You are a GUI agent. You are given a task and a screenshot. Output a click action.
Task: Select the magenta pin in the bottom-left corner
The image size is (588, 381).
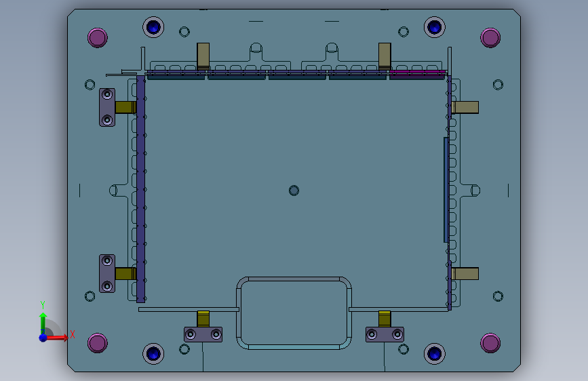pos(98,343)
